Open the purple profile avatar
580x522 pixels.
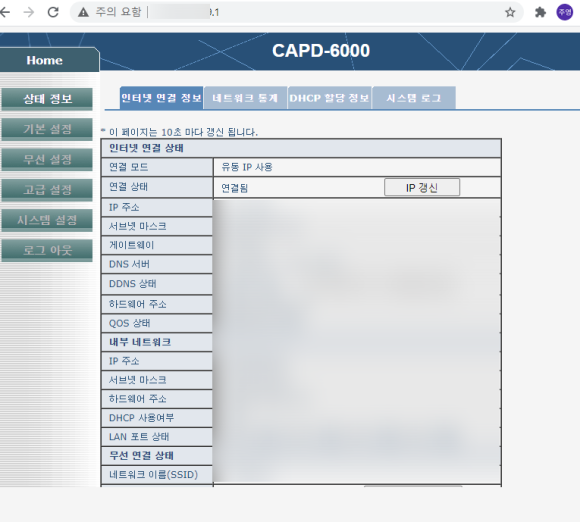click(564, 12)
